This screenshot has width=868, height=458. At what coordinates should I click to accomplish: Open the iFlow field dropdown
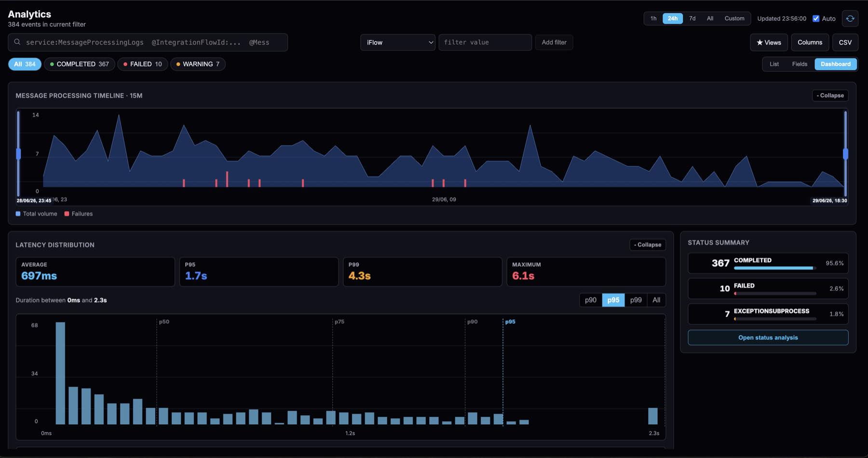pos(398,42)
